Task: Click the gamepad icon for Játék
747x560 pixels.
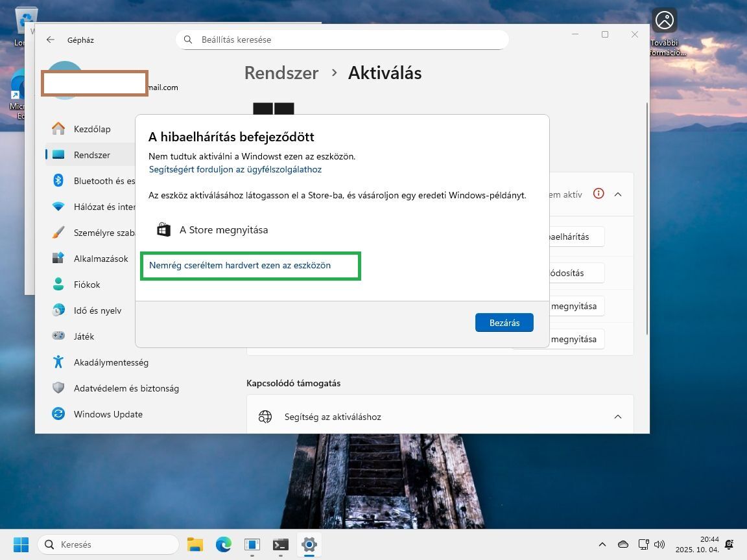Action: 58,336
